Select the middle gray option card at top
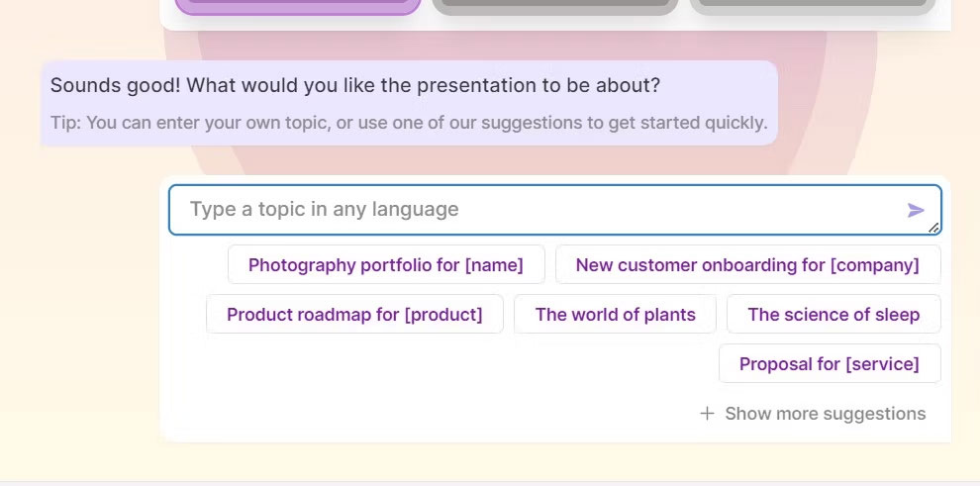This screenshot has height=486, width=980. click(555, 7)
